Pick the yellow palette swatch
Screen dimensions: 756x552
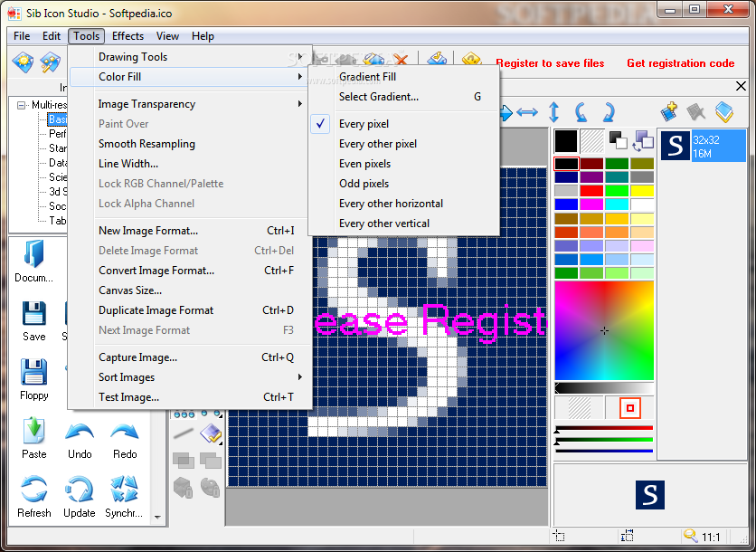click(x=642, y=191)
